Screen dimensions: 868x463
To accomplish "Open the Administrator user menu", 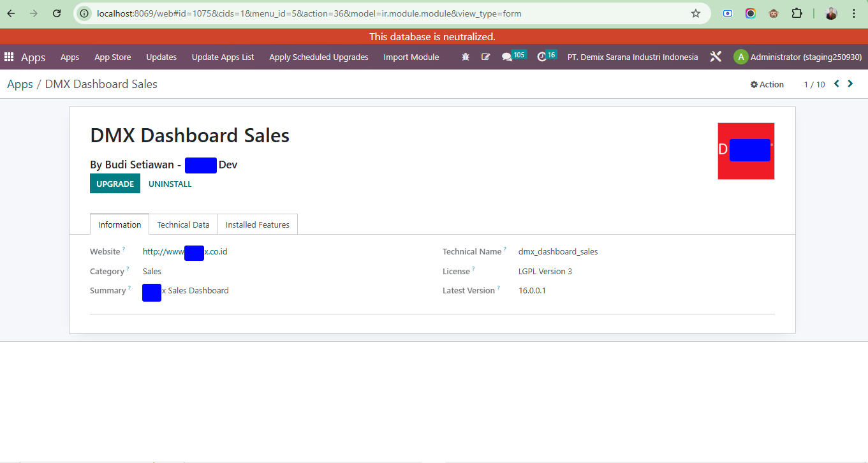I will [798, 57].
